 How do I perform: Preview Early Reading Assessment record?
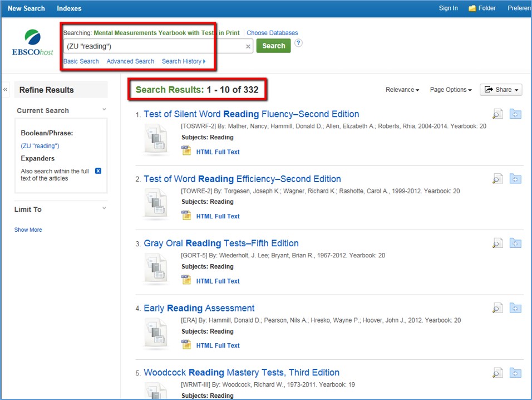click(x=497, y=308)
